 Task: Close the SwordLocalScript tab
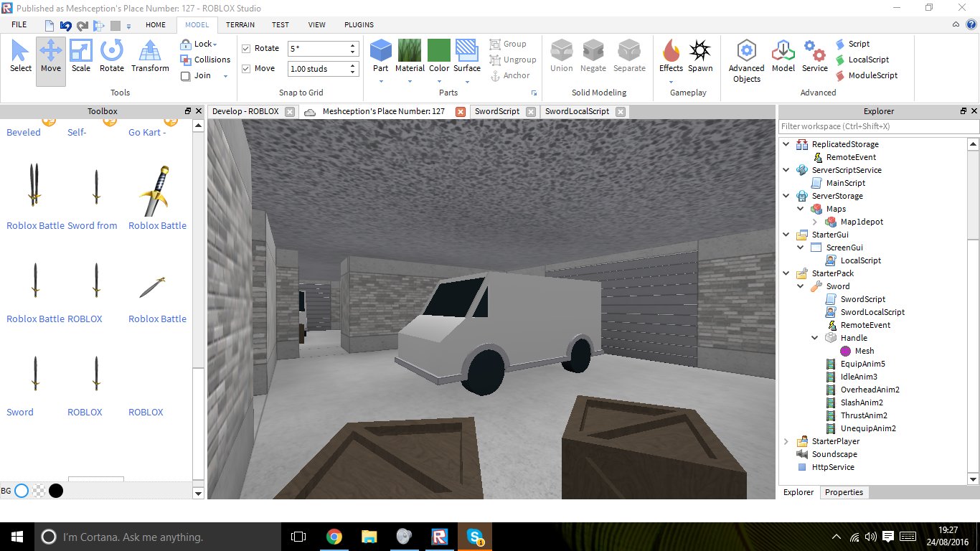tap(621, 111)
